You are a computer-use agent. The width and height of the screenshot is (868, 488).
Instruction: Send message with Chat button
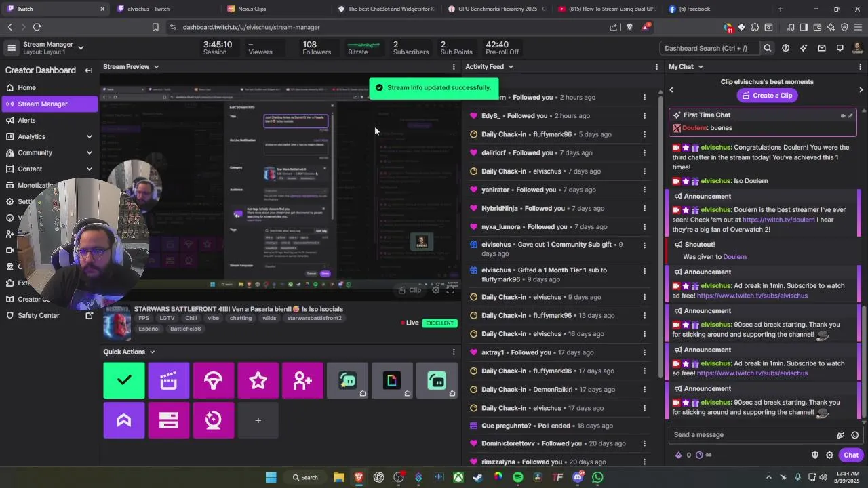click(851, 455)
